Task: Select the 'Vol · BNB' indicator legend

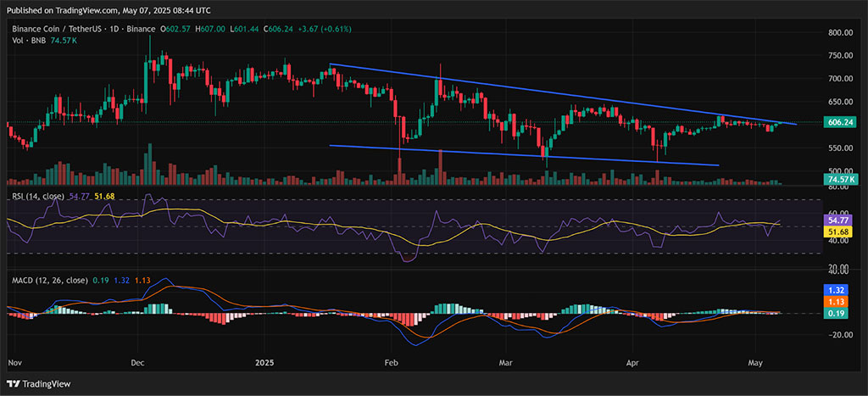Action: coord(28,40)
